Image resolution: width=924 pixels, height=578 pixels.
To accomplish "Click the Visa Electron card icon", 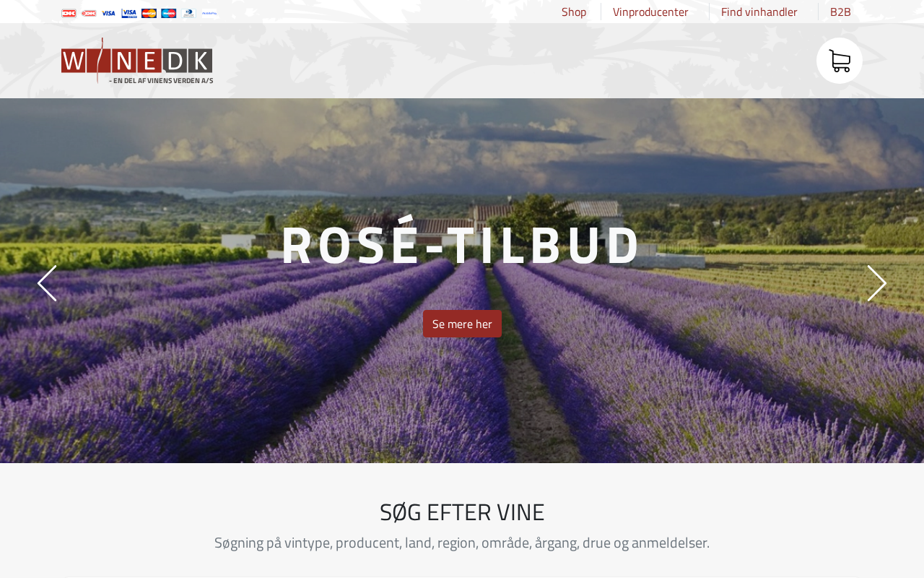I will (x=129, y=13).
